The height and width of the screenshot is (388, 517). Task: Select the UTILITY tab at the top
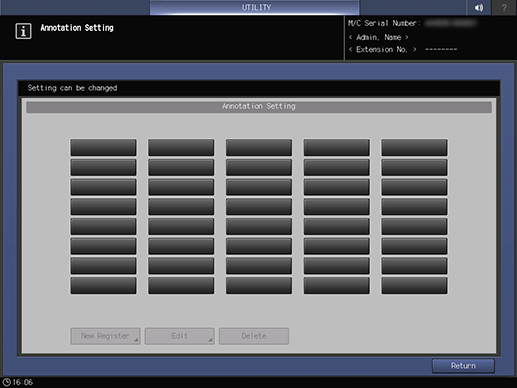point(255,7)
